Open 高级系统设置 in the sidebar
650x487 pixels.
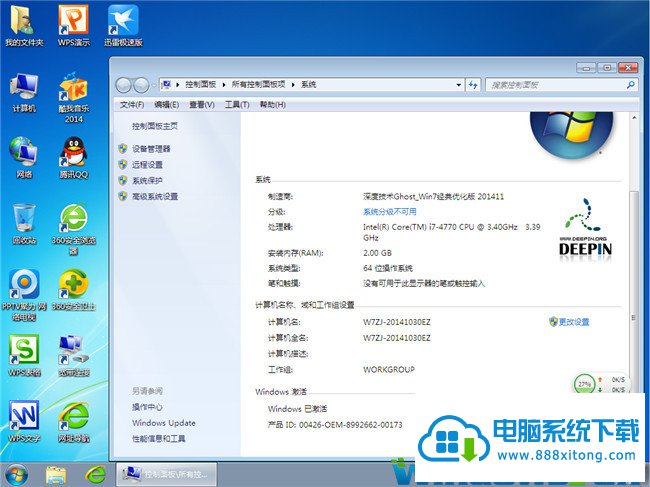coord(155,196)
